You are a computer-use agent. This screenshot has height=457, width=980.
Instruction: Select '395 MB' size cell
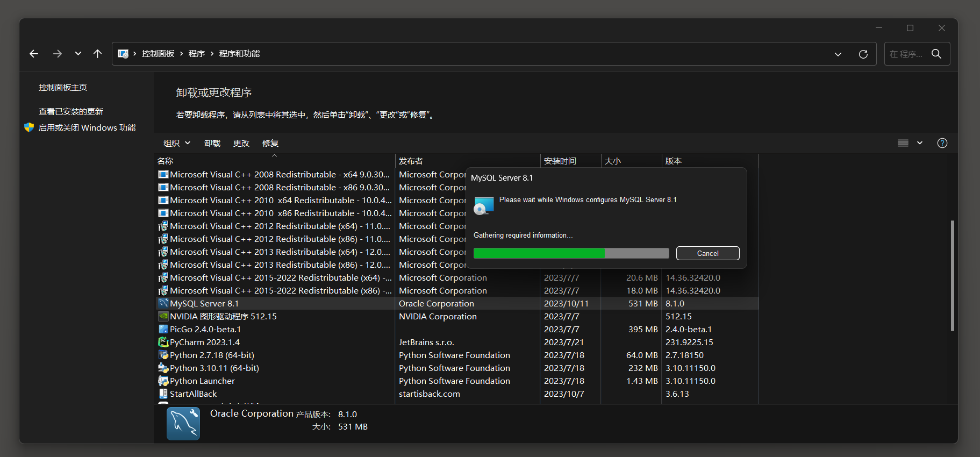click(x=643, y=329)
